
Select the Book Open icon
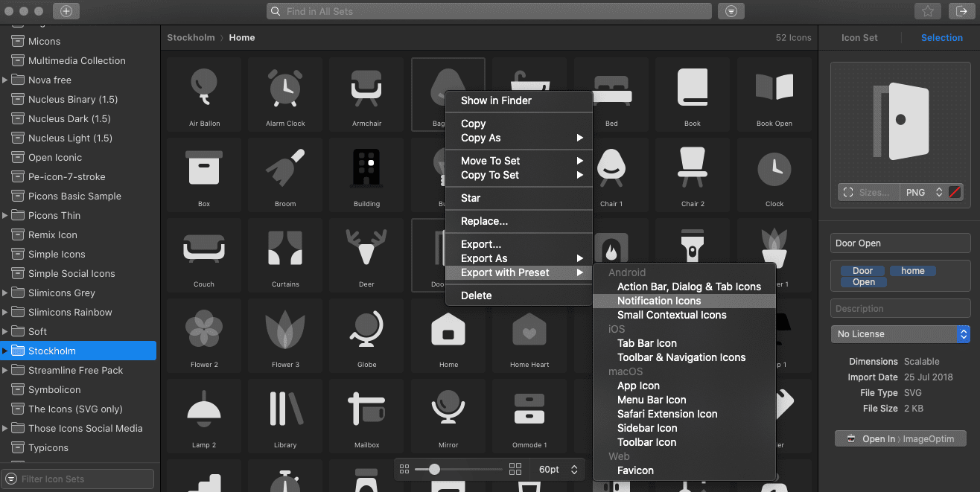[x=774, y=95]
